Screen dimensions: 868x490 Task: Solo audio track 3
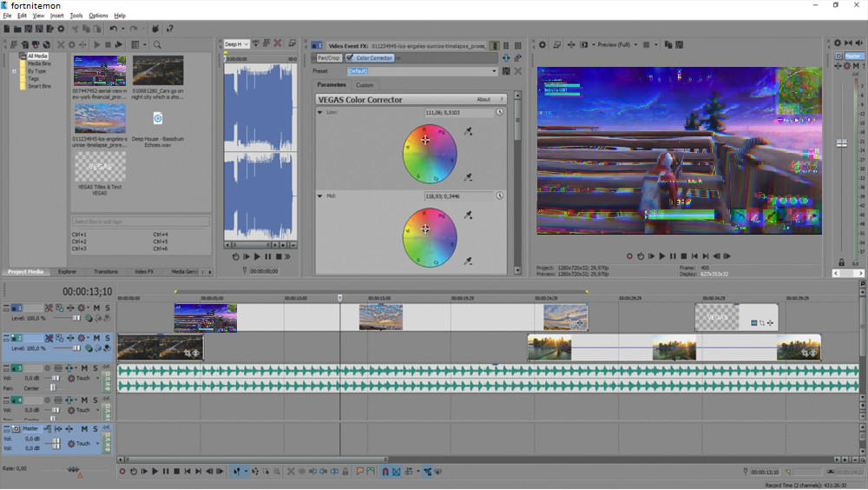[95, 367]
